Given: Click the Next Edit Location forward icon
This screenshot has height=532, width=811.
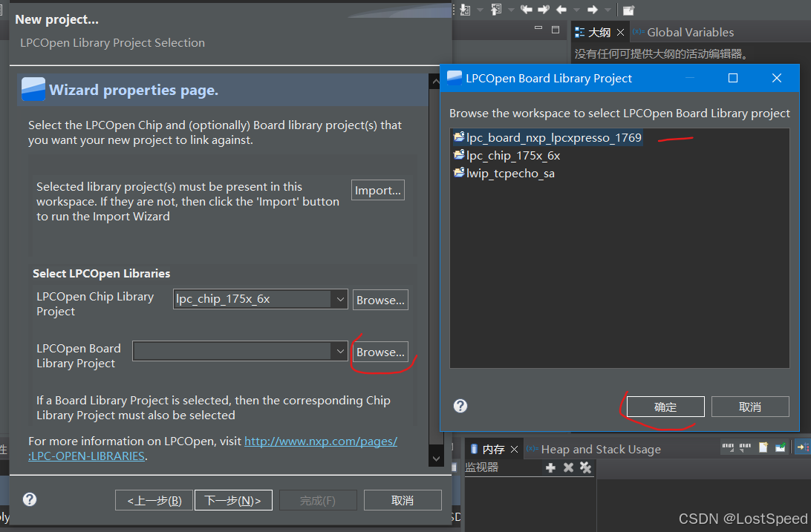Looking at the screenshot, I should [x=544, y=10].
